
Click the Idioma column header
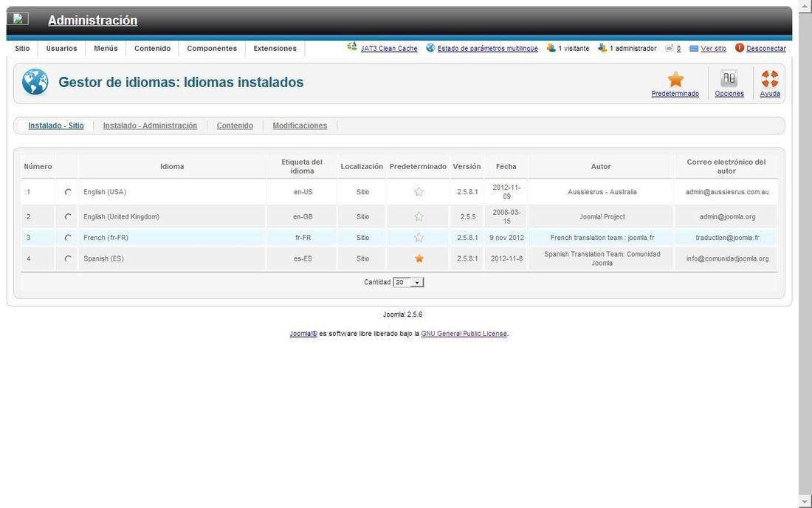[x=172, y=166]
